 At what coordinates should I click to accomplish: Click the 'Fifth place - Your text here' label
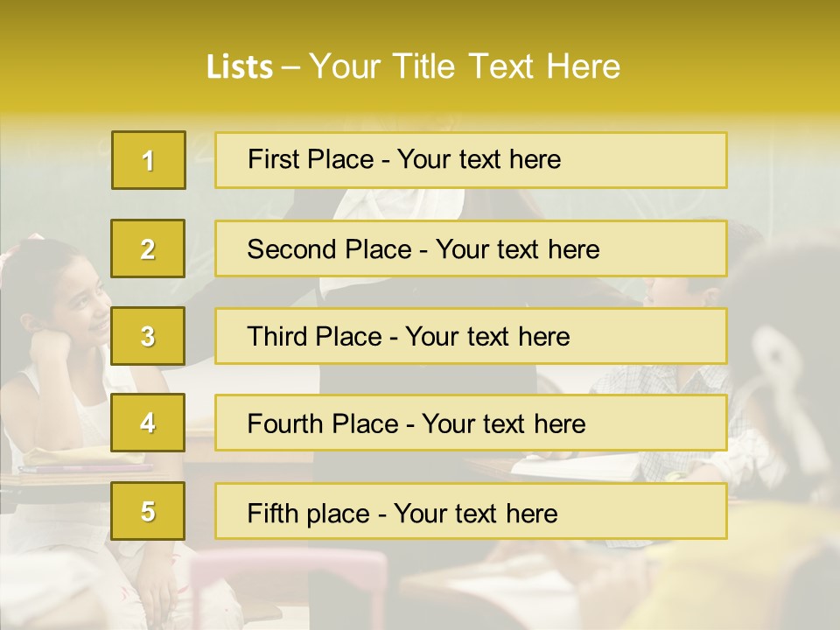[x=402, y=514]
